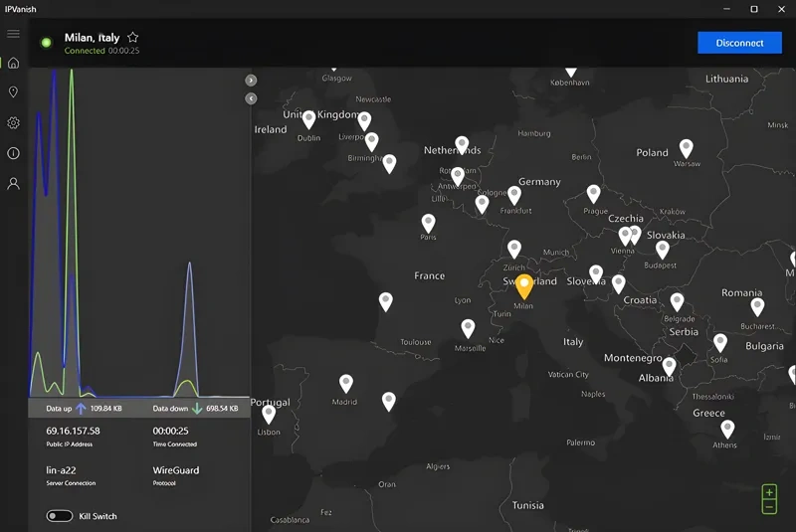The height and width of the screenshot is (532, 796).
Task: Click the WireGuard protocol text
Action: (x=176, y=470)
